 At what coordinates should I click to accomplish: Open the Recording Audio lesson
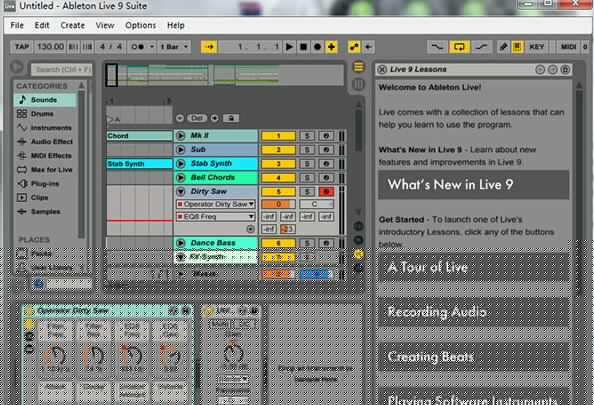pyautogui.click(x=474, y=312)
